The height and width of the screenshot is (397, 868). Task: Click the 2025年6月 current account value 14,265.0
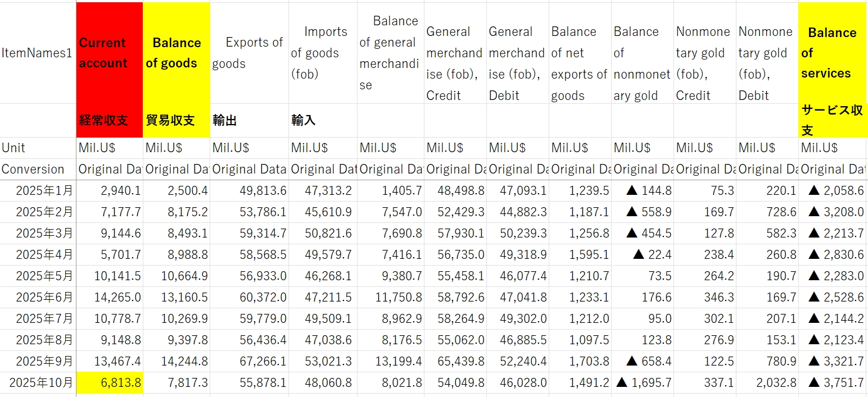(x=110, y=298)
